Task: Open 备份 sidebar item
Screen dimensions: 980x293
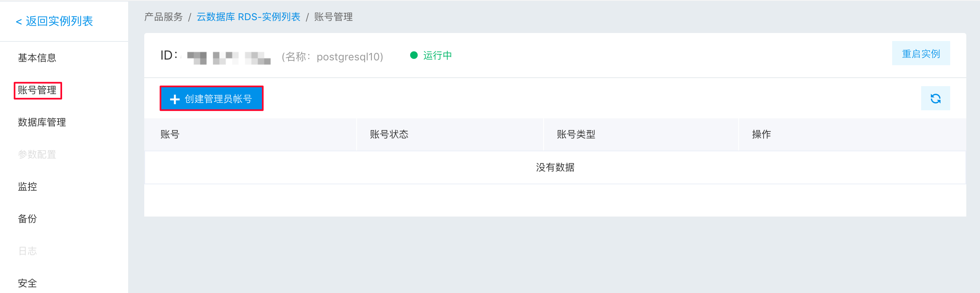Action: click(27, 219)
